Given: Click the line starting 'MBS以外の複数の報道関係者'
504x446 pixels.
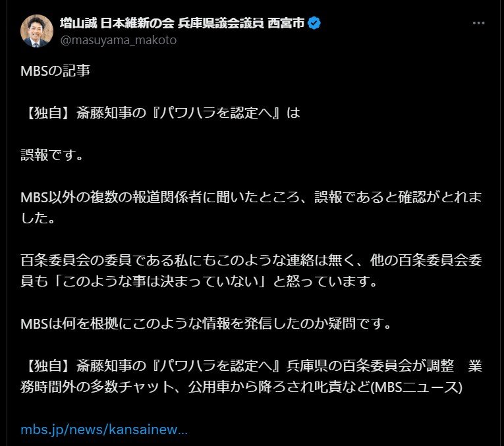Looking at the screenshot, I should 252,197.
